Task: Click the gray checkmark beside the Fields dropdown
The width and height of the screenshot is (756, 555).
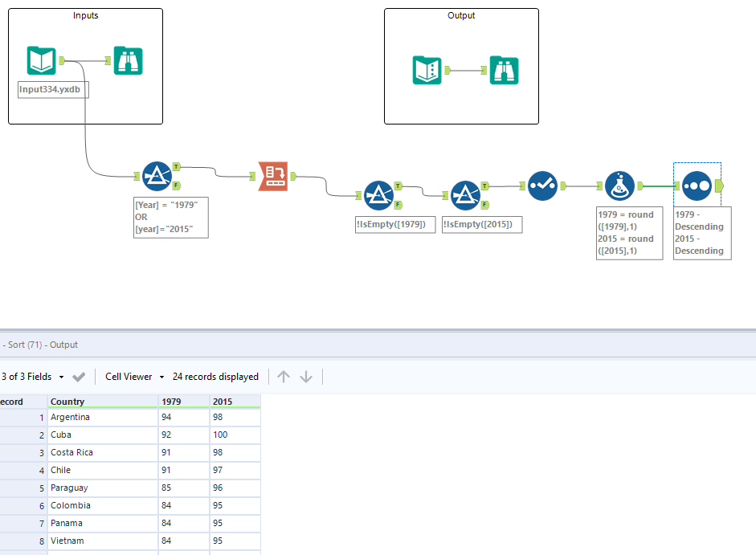Action: [x=78, y=376]
